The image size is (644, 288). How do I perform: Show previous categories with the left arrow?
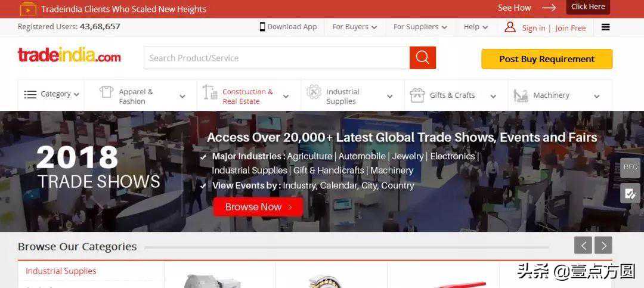[x=583, y=245]
